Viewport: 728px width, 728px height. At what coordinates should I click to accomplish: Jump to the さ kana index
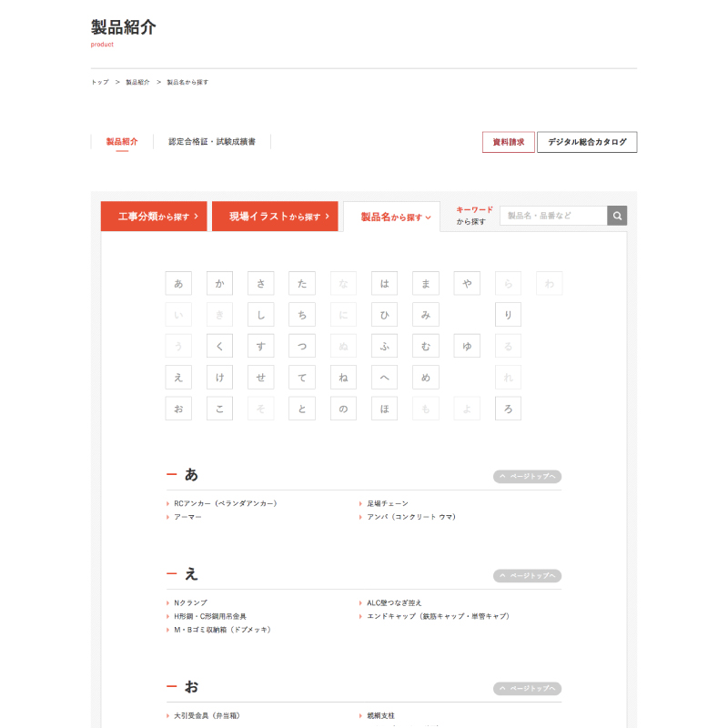(x=261, y=283)
